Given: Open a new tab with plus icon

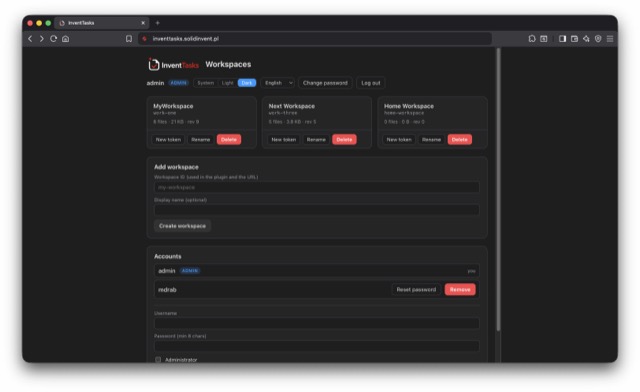Looking at the screenshot, I should click(x=158, y=23).
